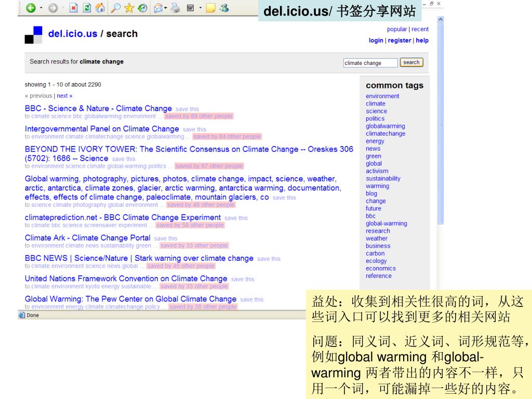The image size is (532, 399).
Task: Open the recent link in header
Action: 420,29
